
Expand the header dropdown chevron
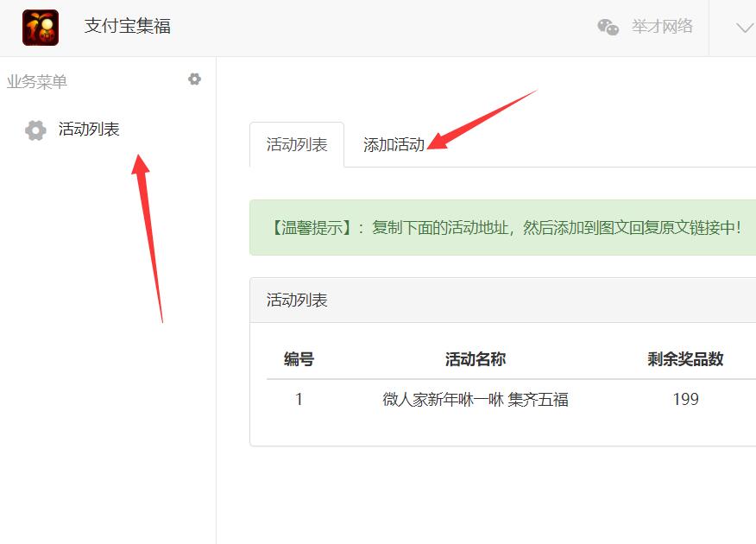pyautogui.click(x=745, y=28)
